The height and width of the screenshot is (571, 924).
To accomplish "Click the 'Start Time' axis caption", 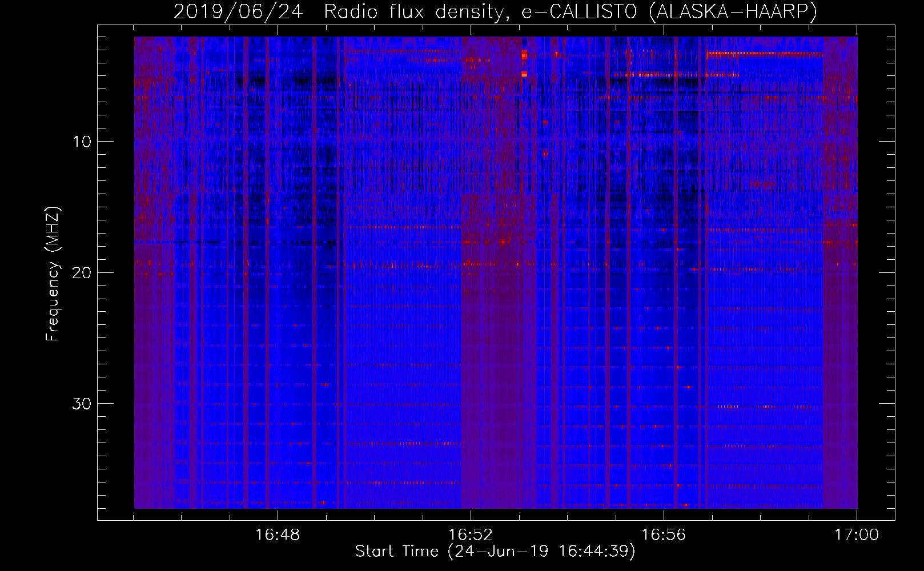I will (495, 551).
